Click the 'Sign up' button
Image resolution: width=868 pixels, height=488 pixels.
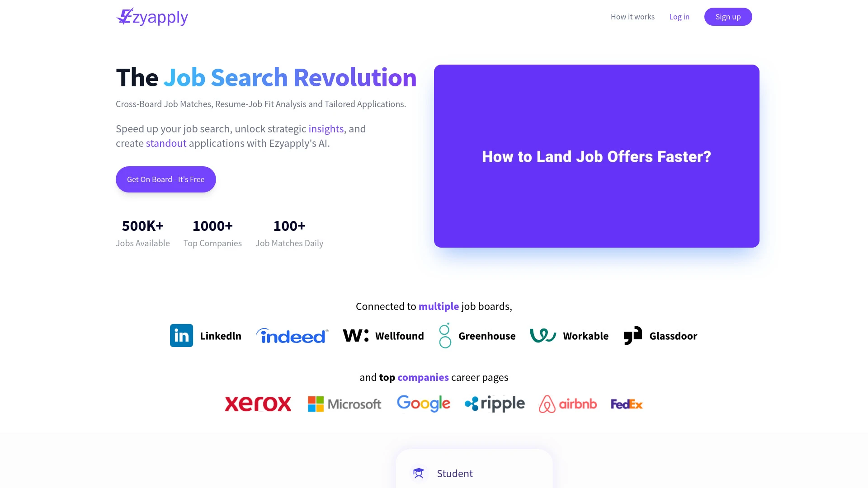click(728, 17)
